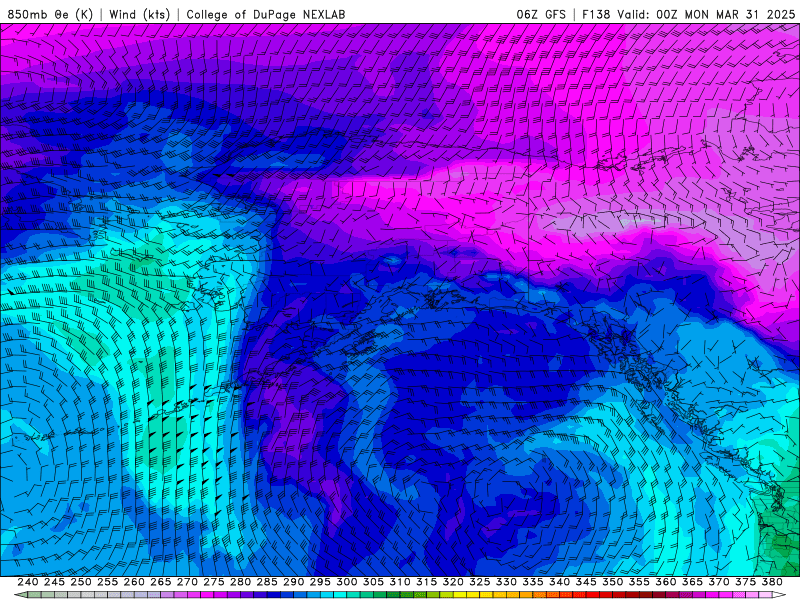Select the 370 scale label

point(718,582)
